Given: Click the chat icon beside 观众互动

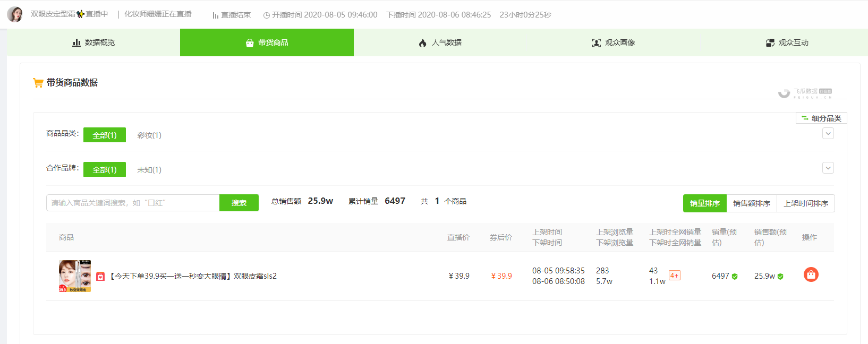Looking at the screenshot, I should (x=770, y=42).
